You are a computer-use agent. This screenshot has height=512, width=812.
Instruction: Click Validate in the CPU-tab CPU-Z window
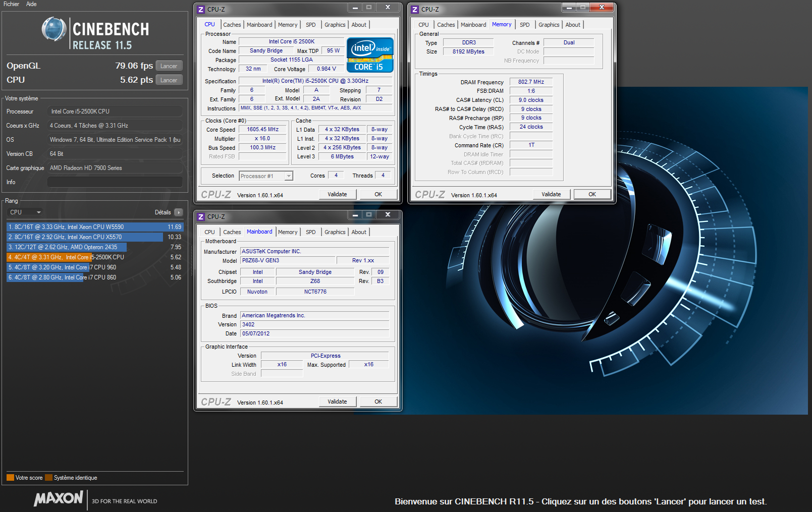(337, 194)
